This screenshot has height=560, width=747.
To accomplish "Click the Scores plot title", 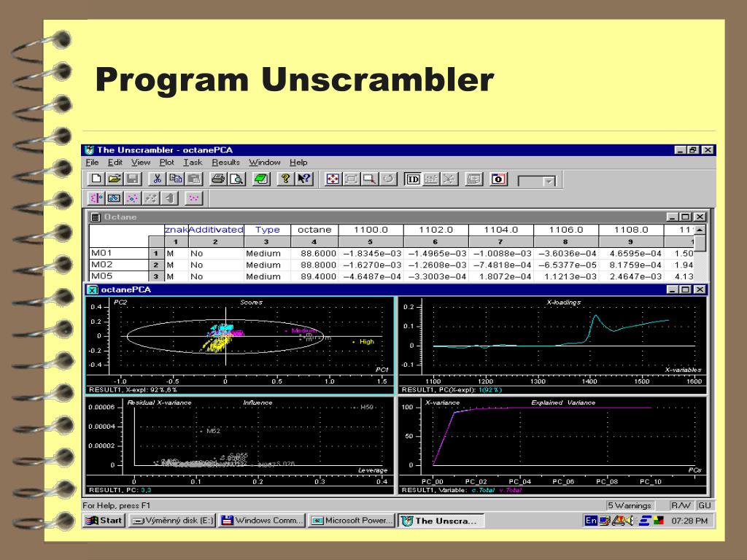I will [251, 303].
